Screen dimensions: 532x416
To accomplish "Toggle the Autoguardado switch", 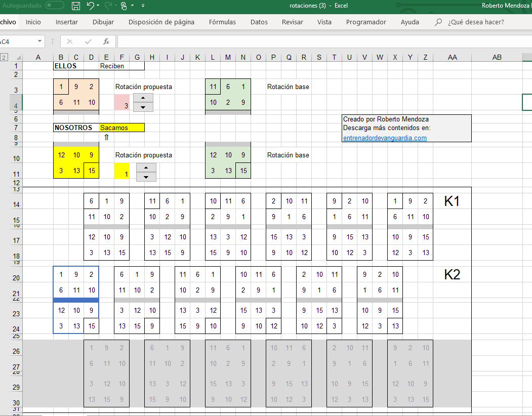I will pos(54,6).
